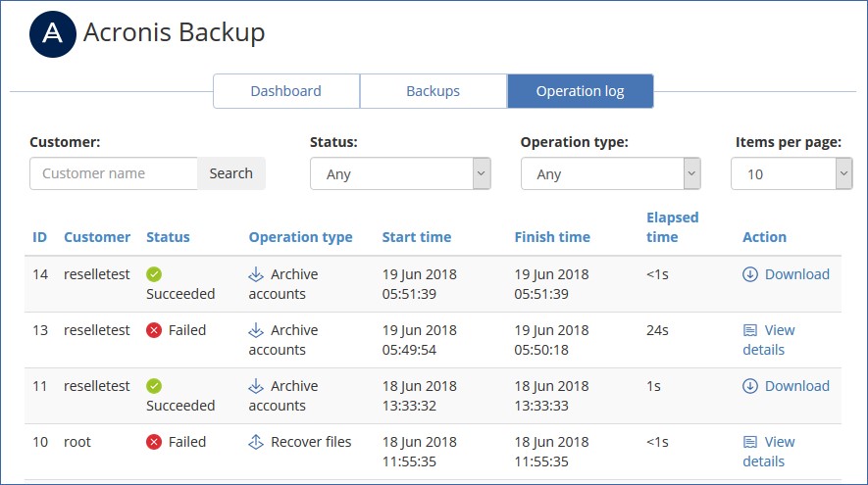The height and width of the screenshot is (485, 868).
Task: Select the Operation log tab
Action: 581,91
